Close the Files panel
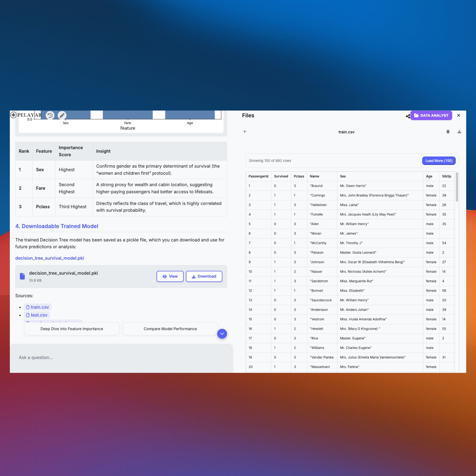Image resolution: width=476 pixels, height=476 pixels. click(459, 115)
